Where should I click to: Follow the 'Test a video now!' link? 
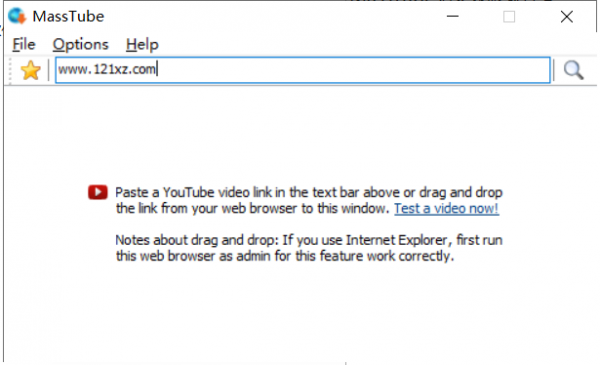(446, 209)
